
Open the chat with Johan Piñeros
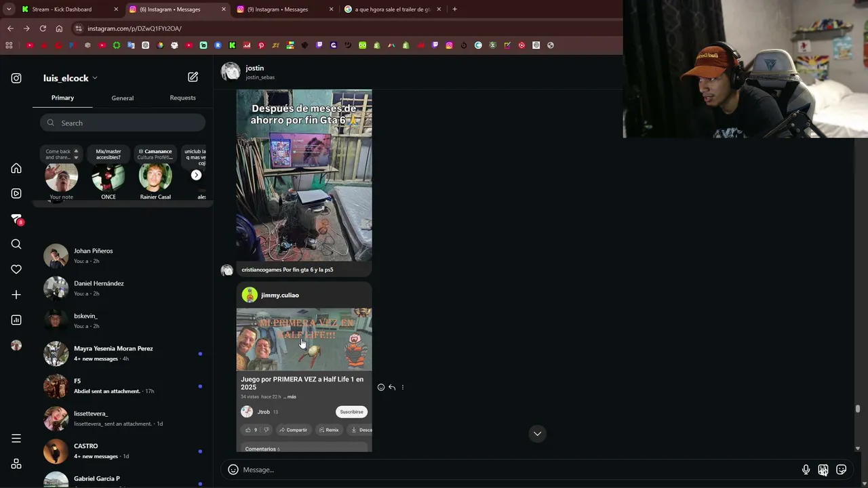pyautogui.click(x=122, y=256)
